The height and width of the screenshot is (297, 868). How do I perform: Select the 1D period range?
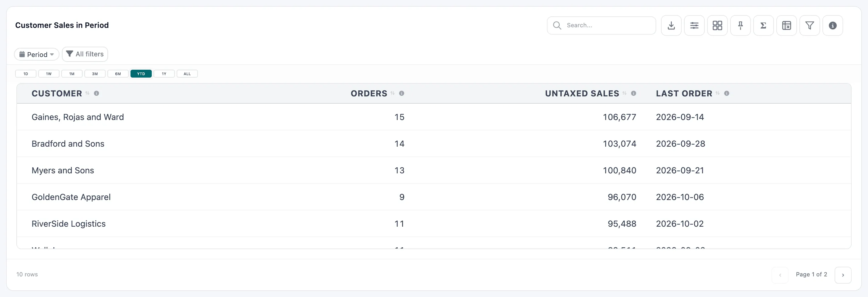25,74
